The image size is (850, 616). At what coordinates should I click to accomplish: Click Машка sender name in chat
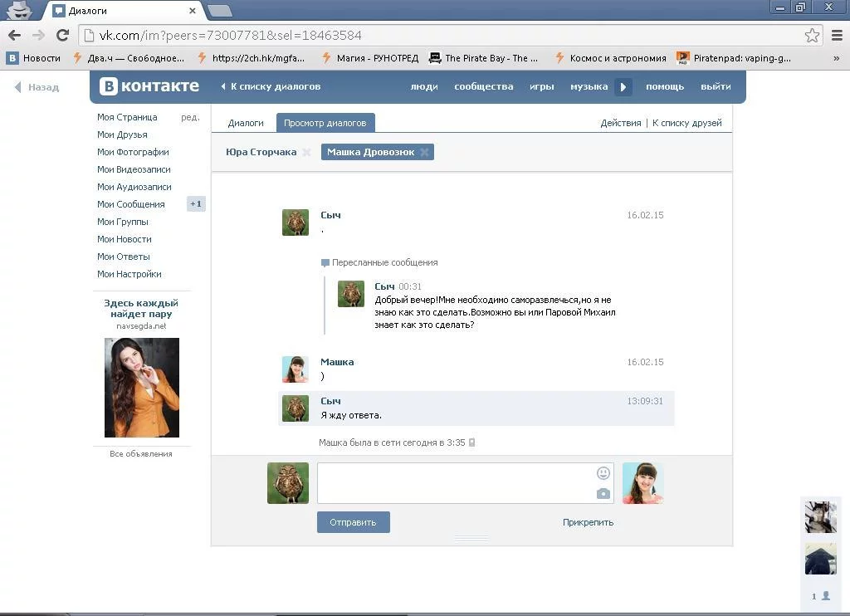(337, 362)
